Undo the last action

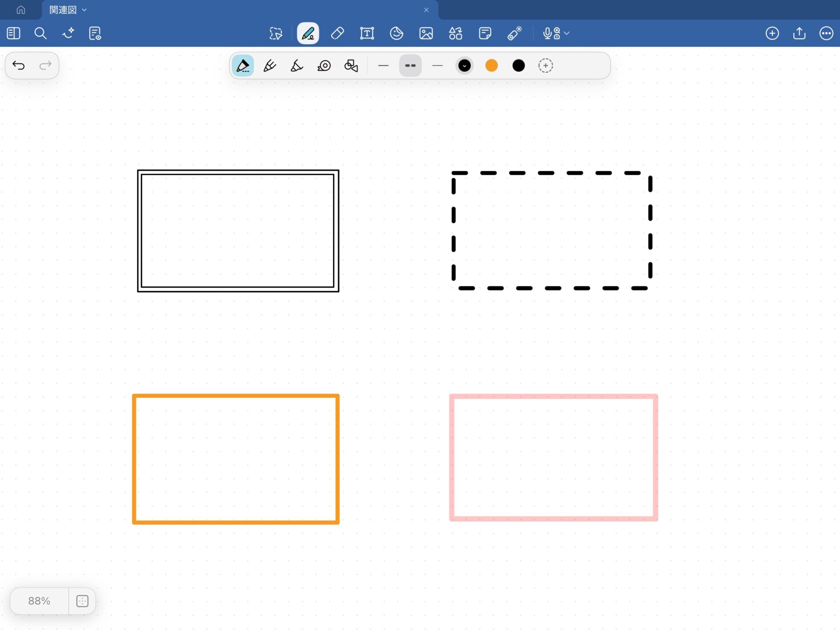point(18,66)
